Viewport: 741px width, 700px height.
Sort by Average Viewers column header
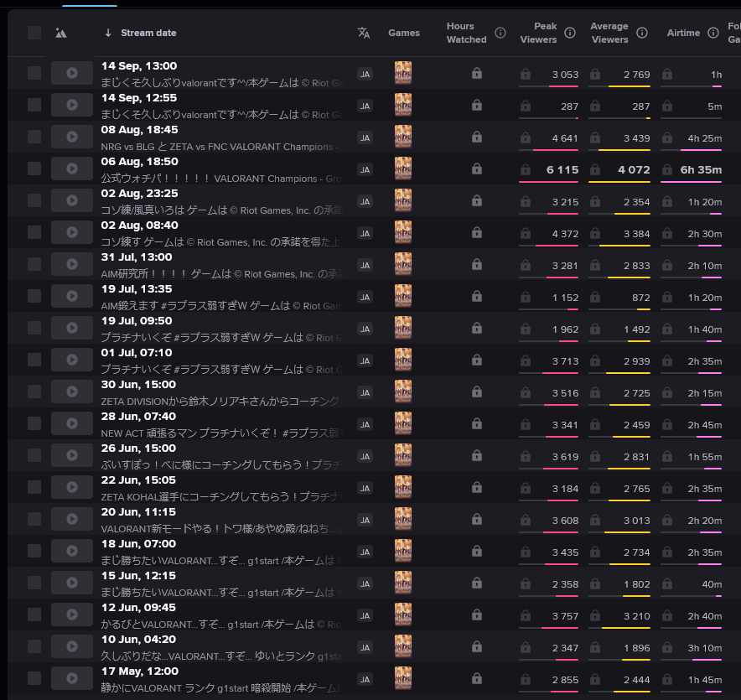tap(609, 33)
